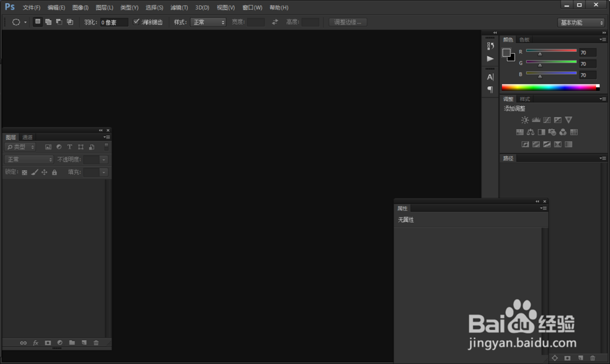Toggle the anti-alias checkbox
Viewport: 610px width, 364px height.
pyautogui.click(x=136, y=22)
